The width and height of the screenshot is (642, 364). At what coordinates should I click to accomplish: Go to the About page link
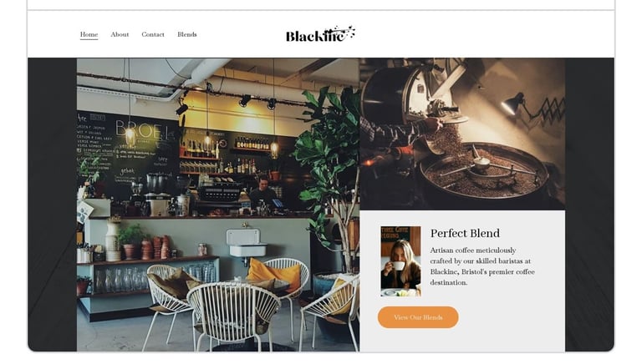(x=120, y=34)
